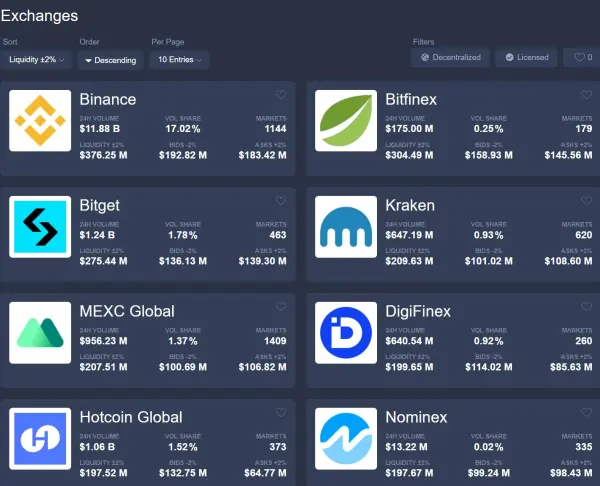Click the DigiFinex logo
Image resolution: width=600 pixels, height=486 pixels.
346,333
